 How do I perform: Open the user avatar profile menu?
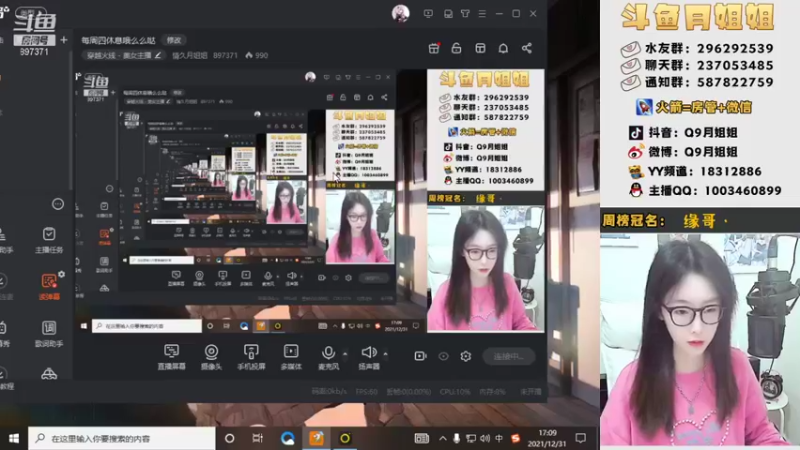[401, 13]
